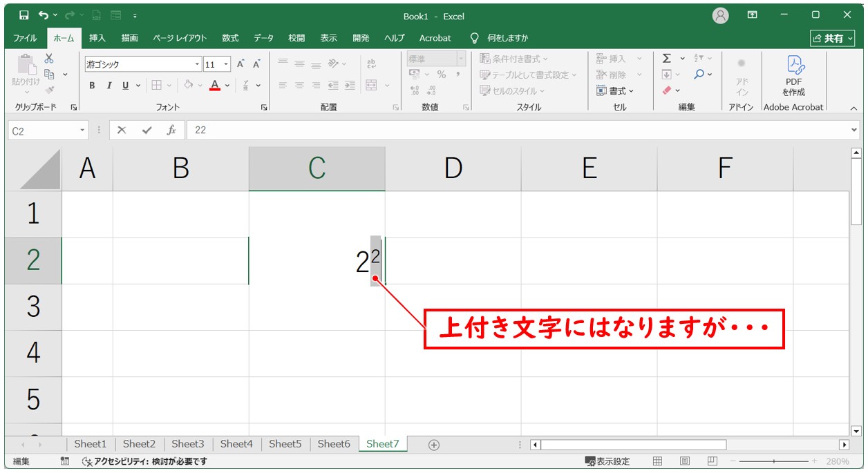Click the Clear eraser icon

coord(667,90)
